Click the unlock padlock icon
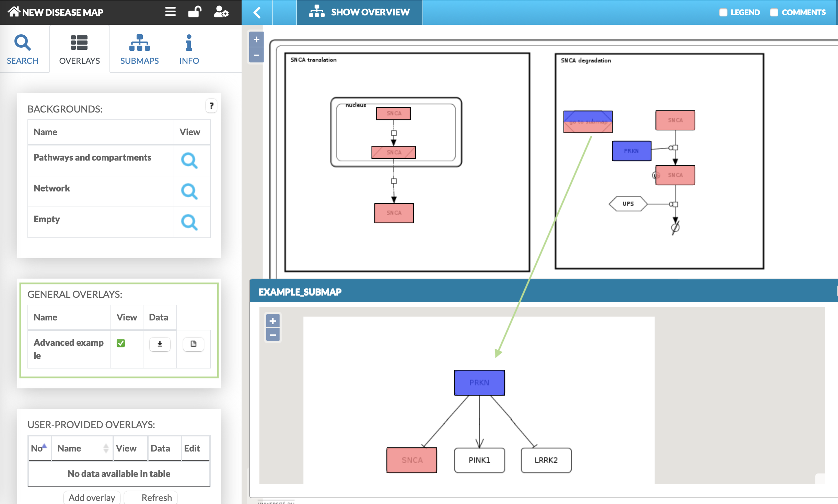Screen dimensions: 838x504 (195, 12)
